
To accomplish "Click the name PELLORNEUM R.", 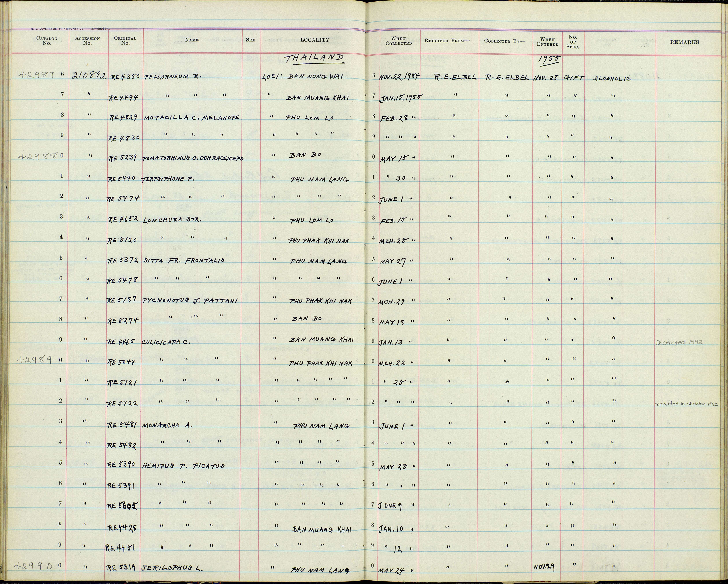I will (x=173, y=77).
